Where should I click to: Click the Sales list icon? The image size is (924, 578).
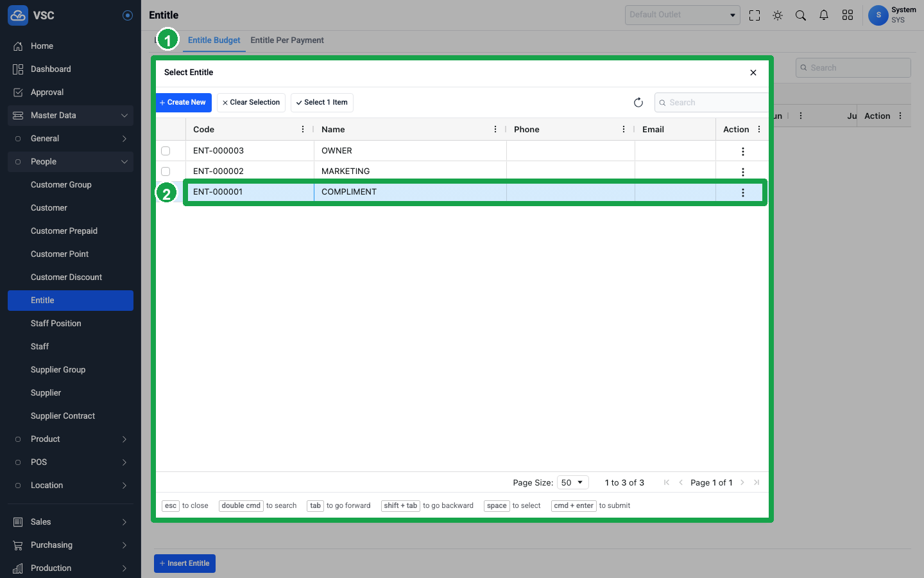(18, 522)
